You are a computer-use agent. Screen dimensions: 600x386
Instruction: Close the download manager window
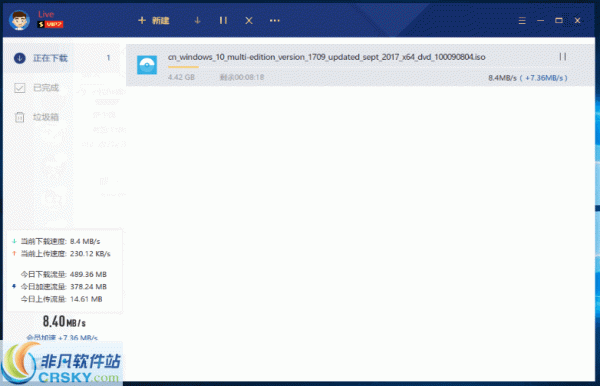click(577, 20)
